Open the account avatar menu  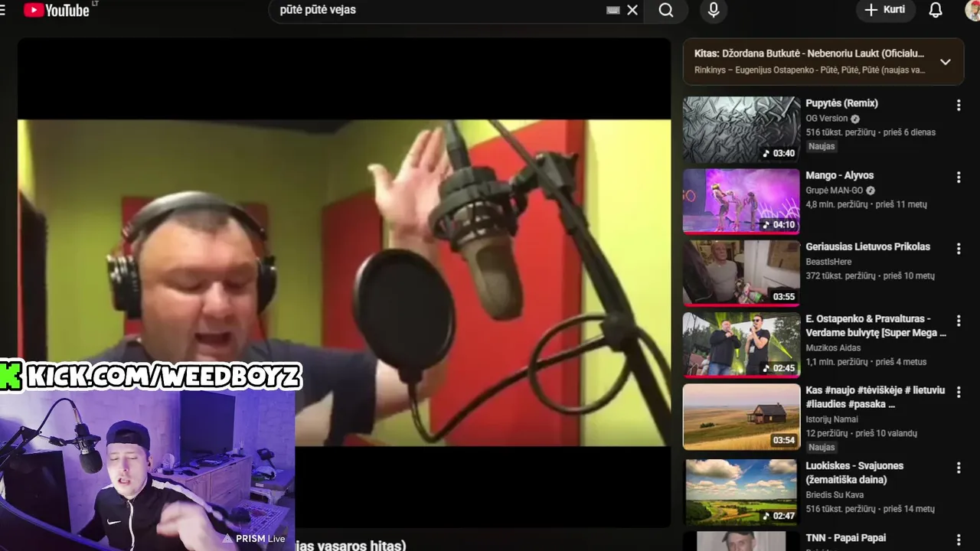973,10
